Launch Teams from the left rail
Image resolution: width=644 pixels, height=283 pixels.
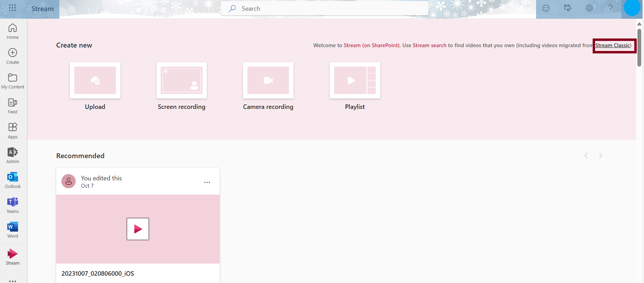13,205
